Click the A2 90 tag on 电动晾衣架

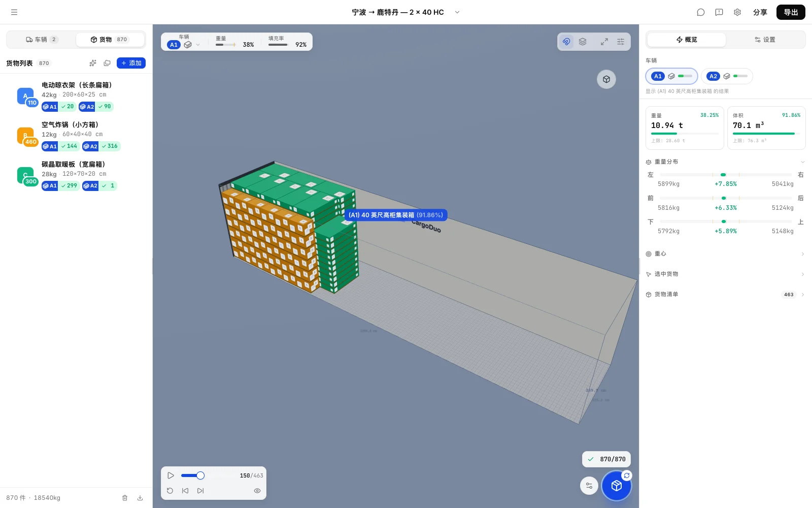click(x=96, y=107)
